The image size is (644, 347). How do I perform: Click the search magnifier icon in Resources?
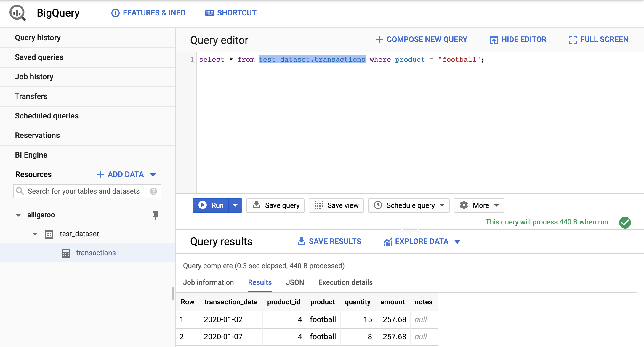[20, 191]
